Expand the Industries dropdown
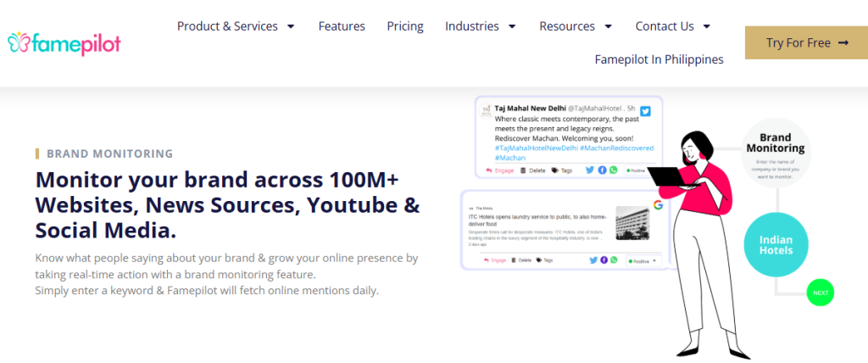The image size is (868, 363). [x=481, y=26]
